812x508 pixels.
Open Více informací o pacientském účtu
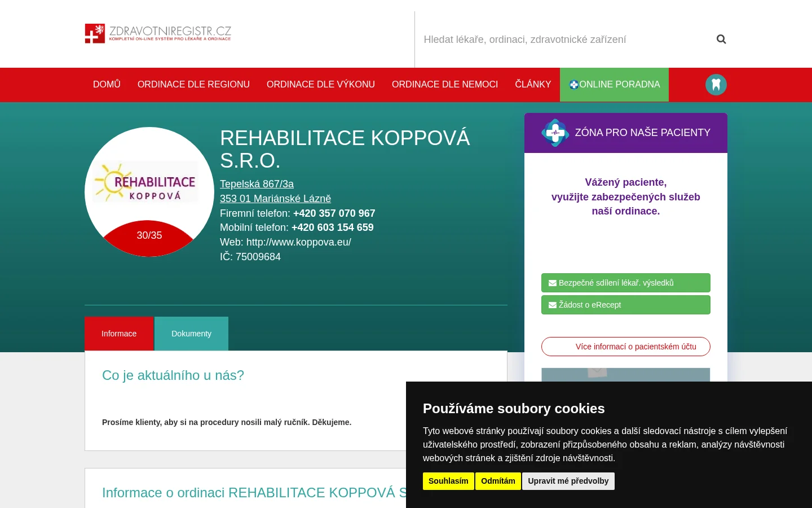626,347
